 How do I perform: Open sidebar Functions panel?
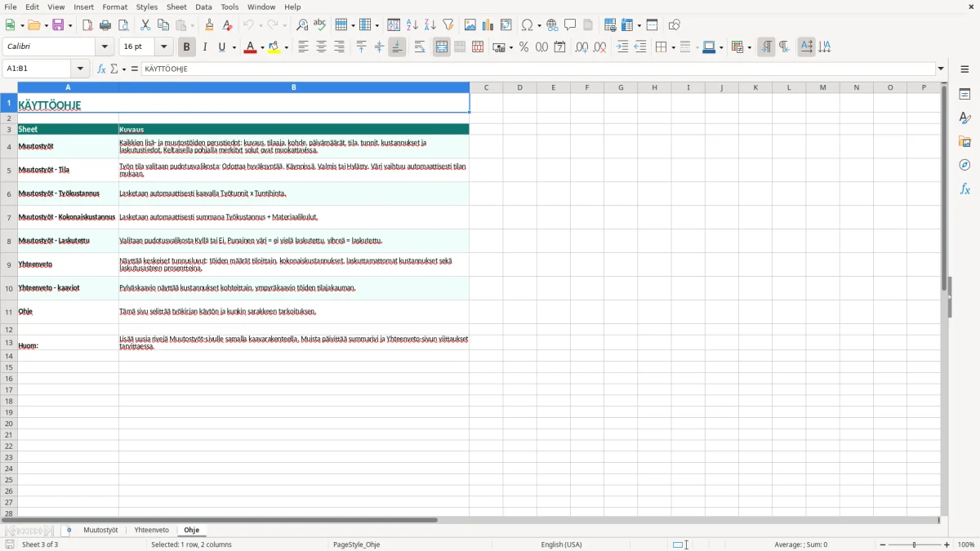(964, 189)
